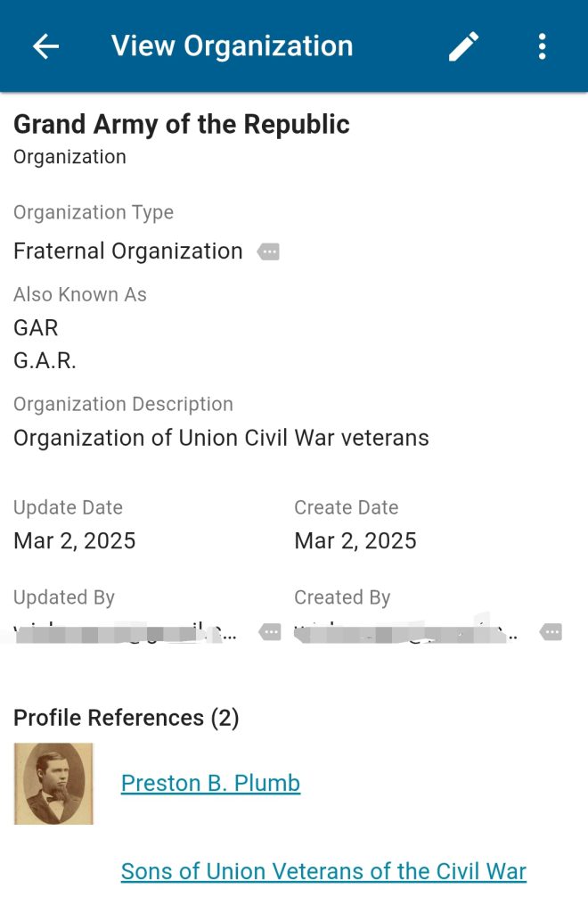Image resolution: width=588 pixels, height=913 pixels.
Task: Open the three-dot overflow menu
Action: pos(542,46)
